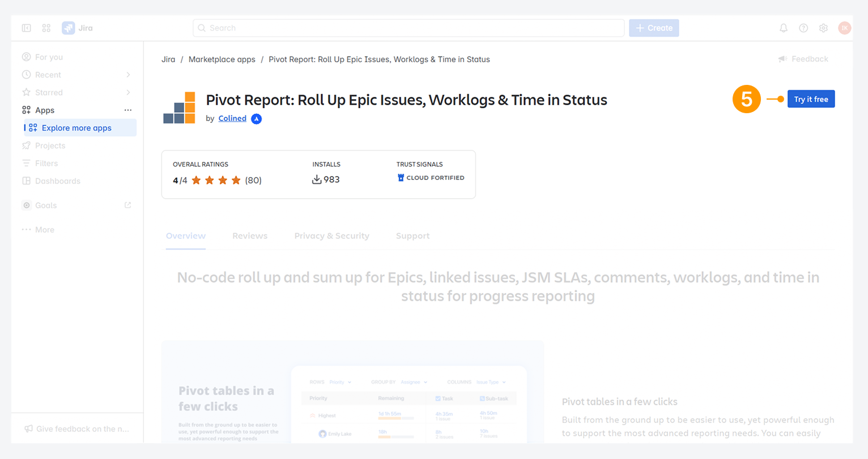The width and height of the screenshot is (868, 459).
Task: Click the Colined partner badge icon
Action: click(257, 119)
